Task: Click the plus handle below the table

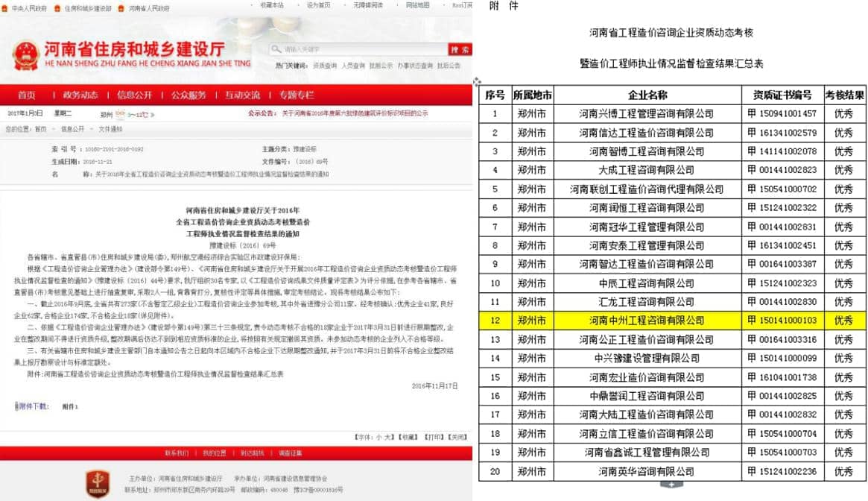Action: [671, 485]
